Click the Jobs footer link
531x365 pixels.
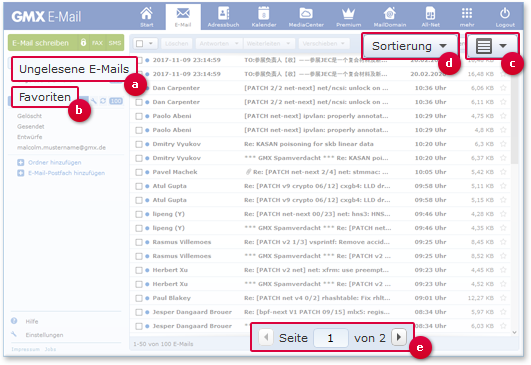[x=50, y=349]
